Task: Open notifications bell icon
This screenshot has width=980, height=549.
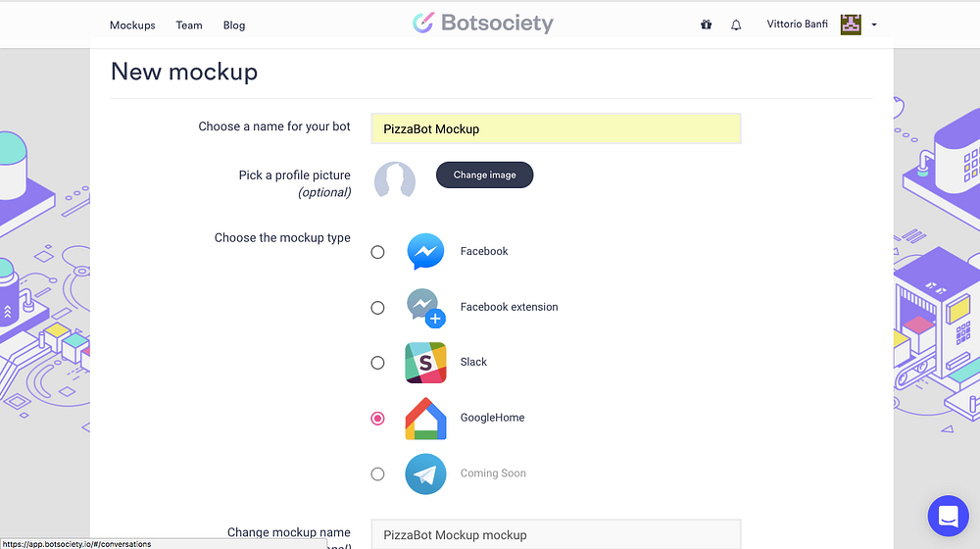Action: [736, 25]
